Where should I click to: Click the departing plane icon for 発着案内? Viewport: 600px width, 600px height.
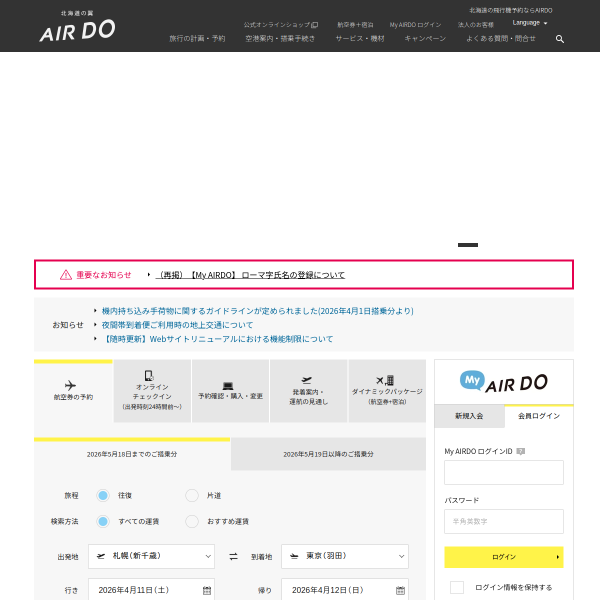tap(307, 380)
